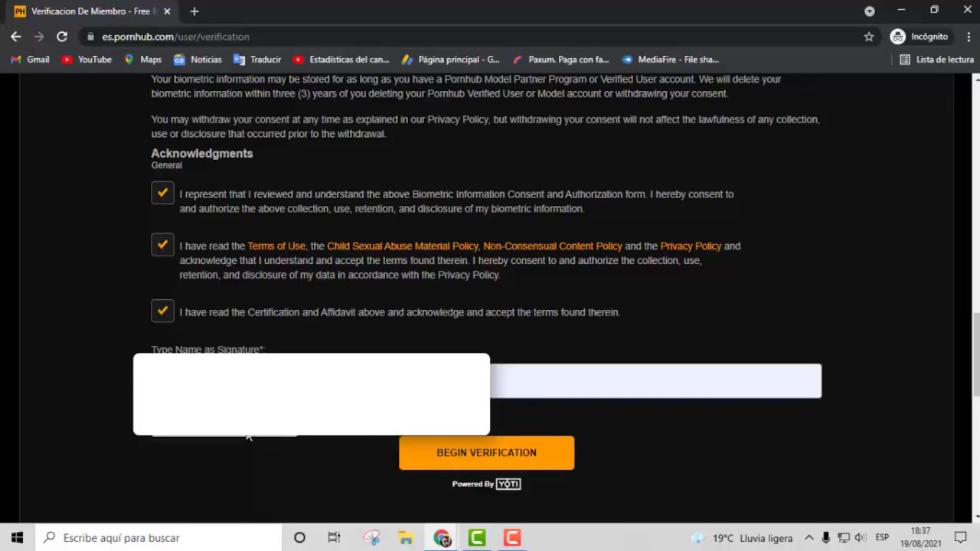Open the Privacy Policy link
Image resolution: width=980 pixels, height=551 pixels.
691,246
